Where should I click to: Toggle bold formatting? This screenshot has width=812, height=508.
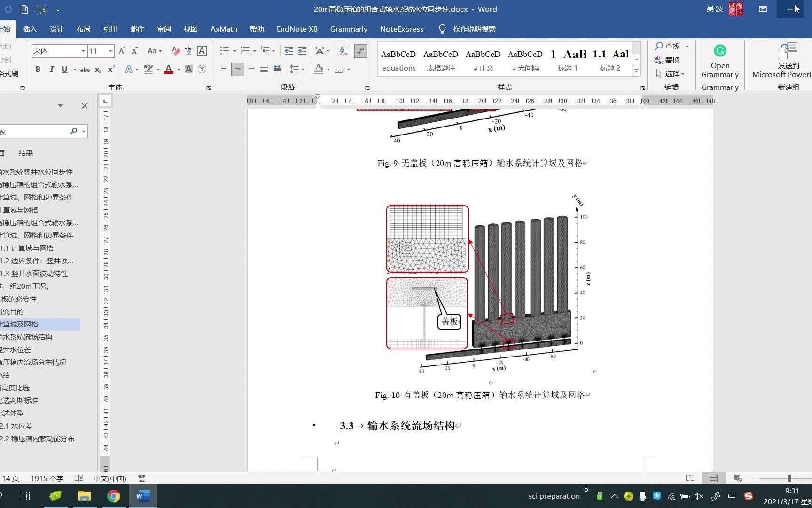[x=38, y=69]
